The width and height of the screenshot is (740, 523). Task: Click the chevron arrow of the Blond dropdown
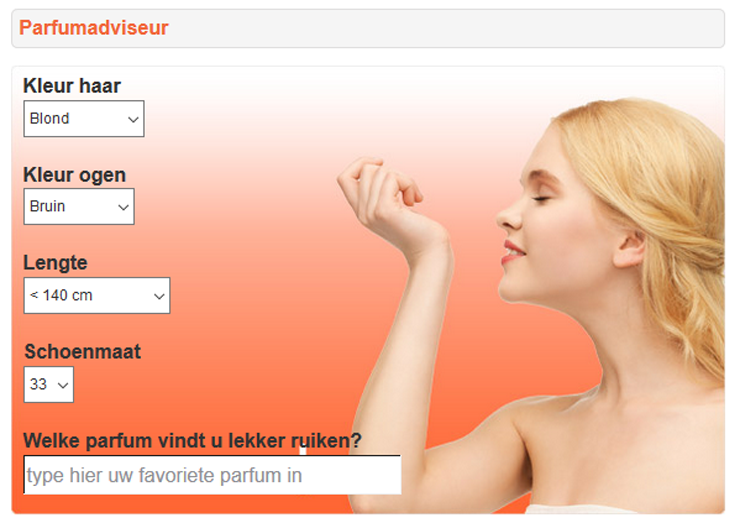133,119
